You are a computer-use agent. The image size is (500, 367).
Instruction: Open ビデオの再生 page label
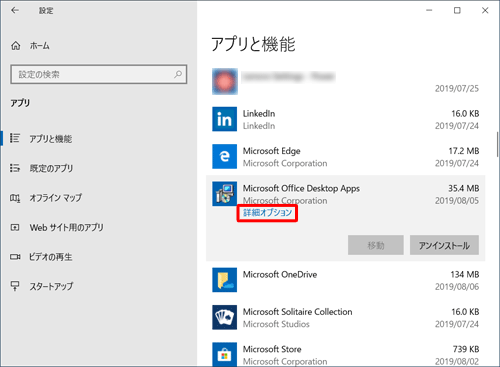pos(51,257)
